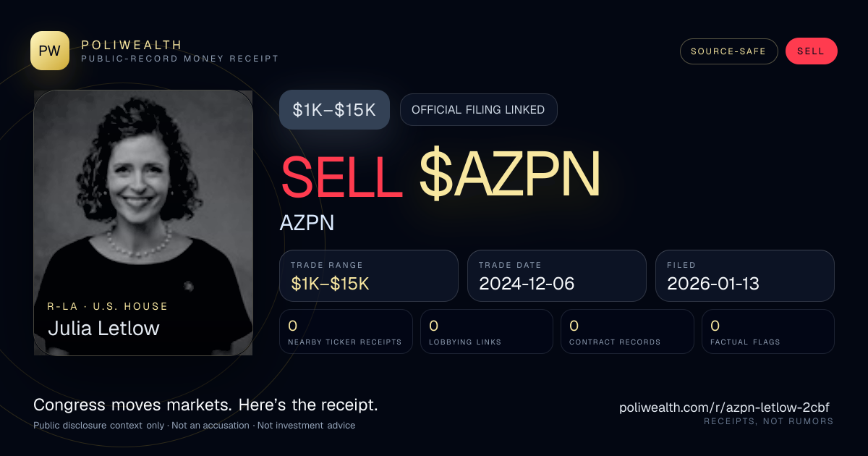Click the red SELL pill button
Image resolution: width=868 pixels, height=456 pixels.
811,51
